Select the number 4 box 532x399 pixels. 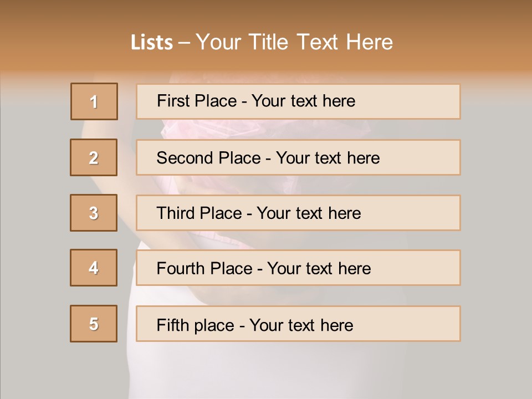[94, 268]
